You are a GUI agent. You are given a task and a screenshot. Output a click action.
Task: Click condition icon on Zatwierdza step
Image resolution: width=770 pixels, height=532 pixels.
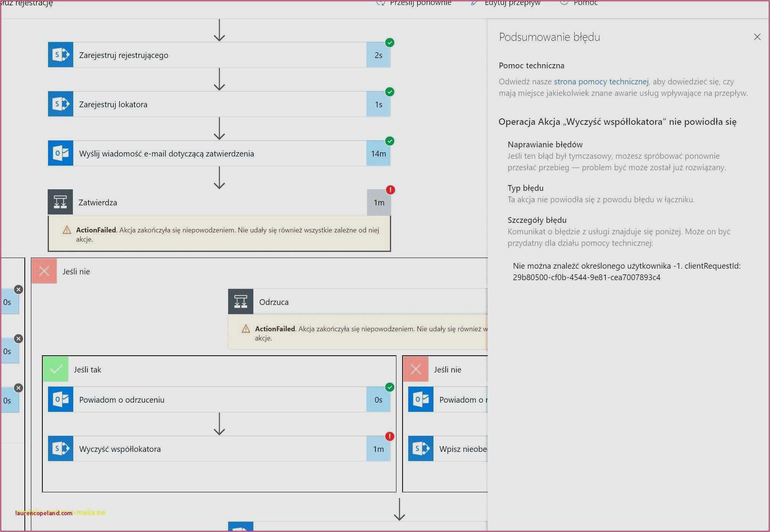[x=60, y=202]
